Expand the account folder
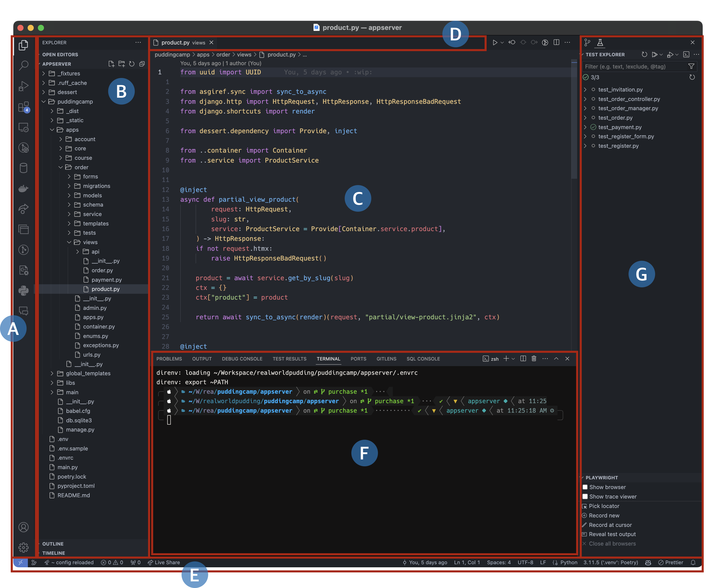This screenshot has width=716, height=588. pos(61,139)
